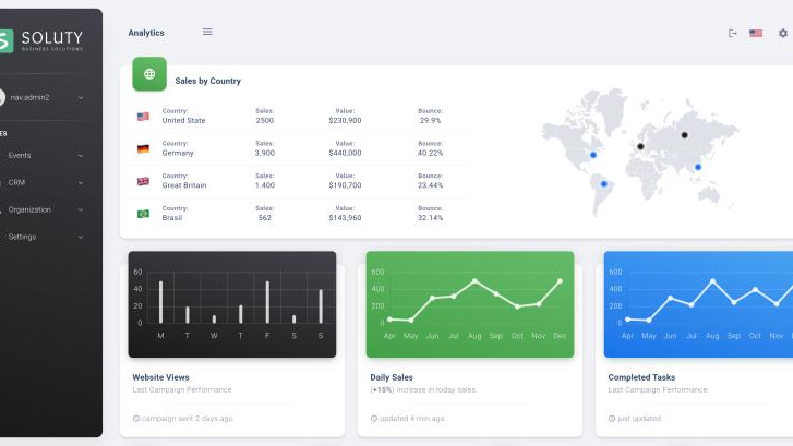Expand the nav.admin2 user dropdown arrow

click(x=80, y=98)
